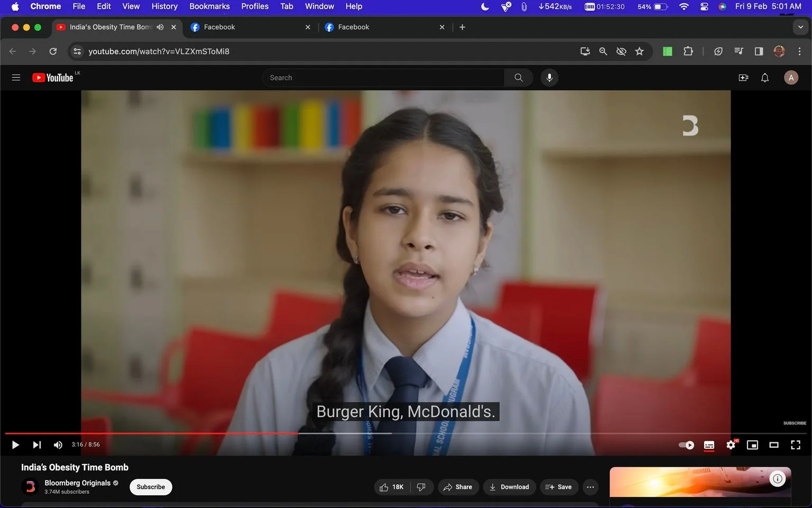The height and width of the screenshot is (508, 812).
Task: Open info icon on suggested card
Action: click(778, 479)
